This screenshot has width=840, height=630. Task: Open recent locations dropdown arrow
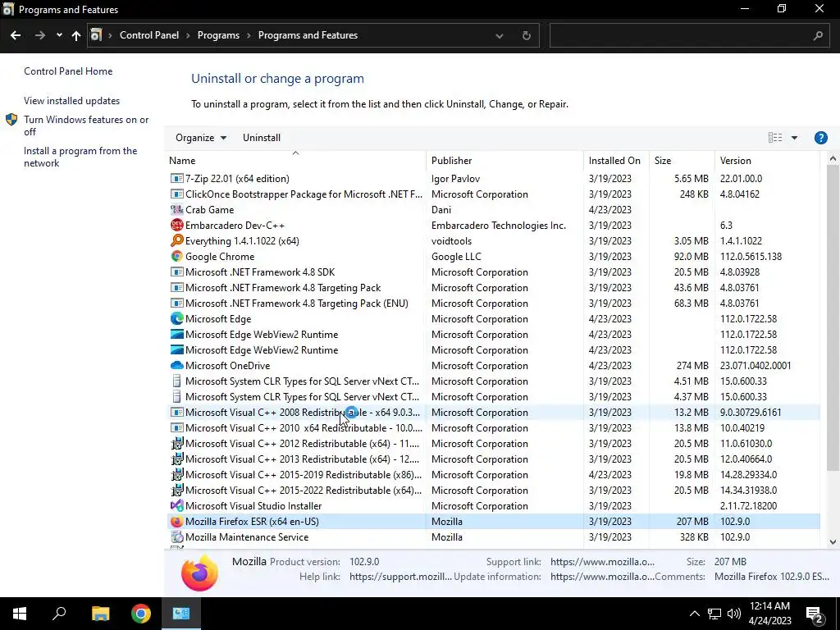pos(59,35)
